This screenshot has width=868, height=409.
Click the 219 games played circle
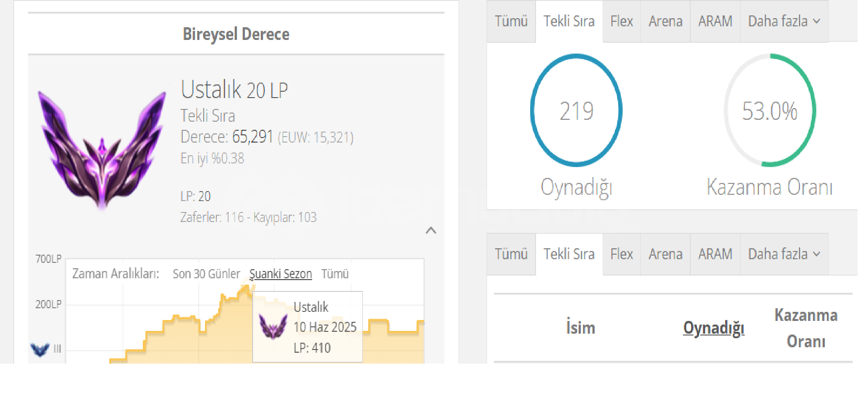coord(576,110)
